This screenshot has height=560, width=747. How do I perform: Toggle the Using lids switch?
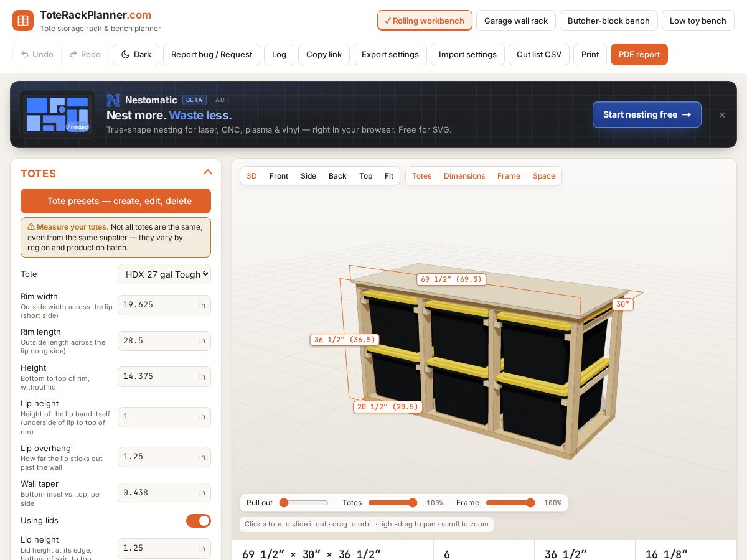click(199, 521)
